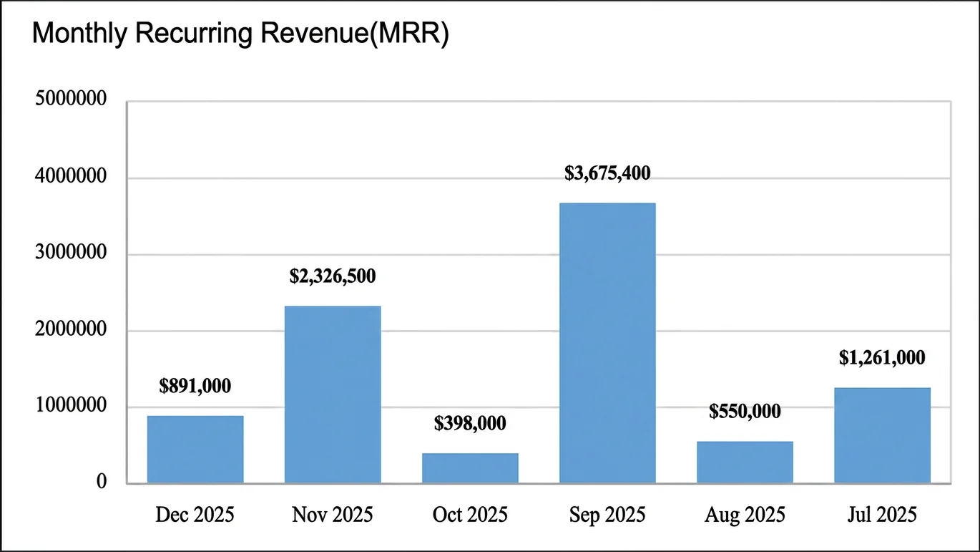Click the Aug 2025 axis label
Screen dimensions: 980x552
point(745,515)
